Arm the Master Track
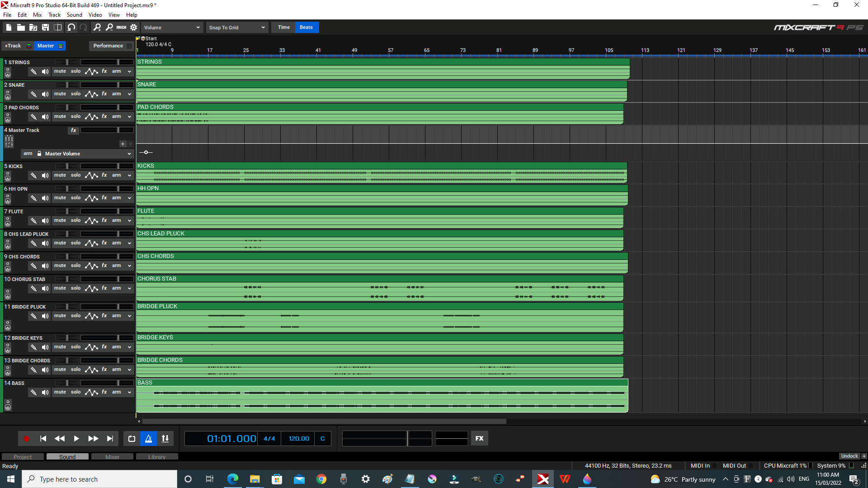 (x=28, y=154)
